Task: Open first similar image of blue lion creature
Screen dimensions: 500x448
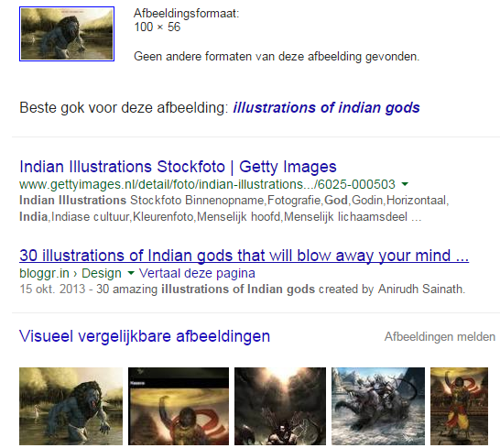Action: tap(71, 406)
